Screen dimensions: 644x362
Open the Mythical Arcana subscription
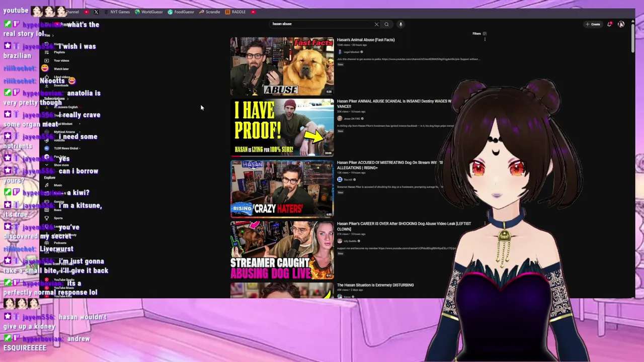point(60,132)
